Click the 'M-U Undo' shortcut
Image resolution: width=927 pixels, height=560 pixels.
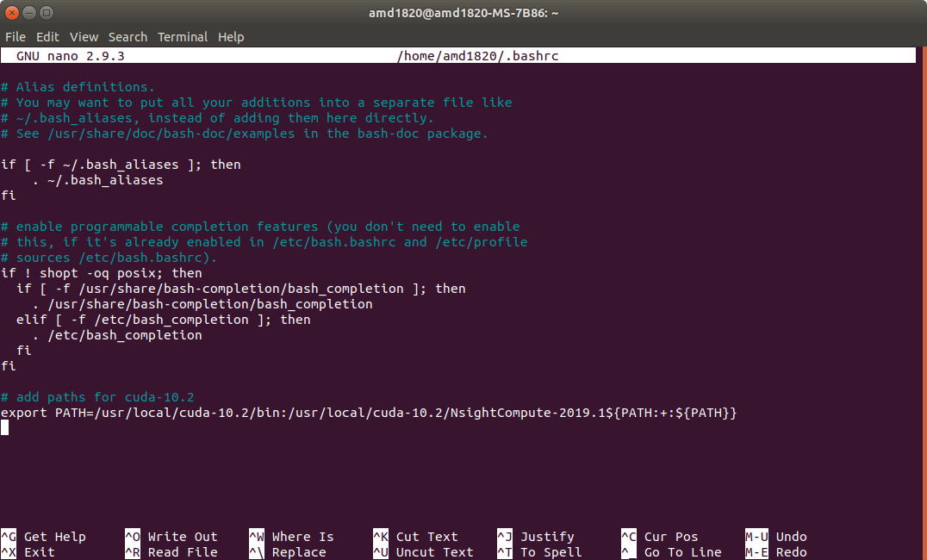(776, 537)
